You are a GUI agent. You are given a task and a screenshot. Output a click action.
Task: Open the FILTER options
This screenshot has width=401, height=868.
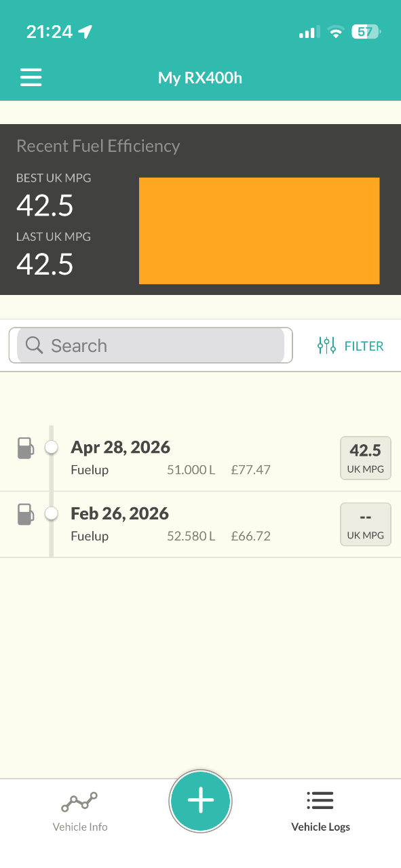click(x=351, y=346)
